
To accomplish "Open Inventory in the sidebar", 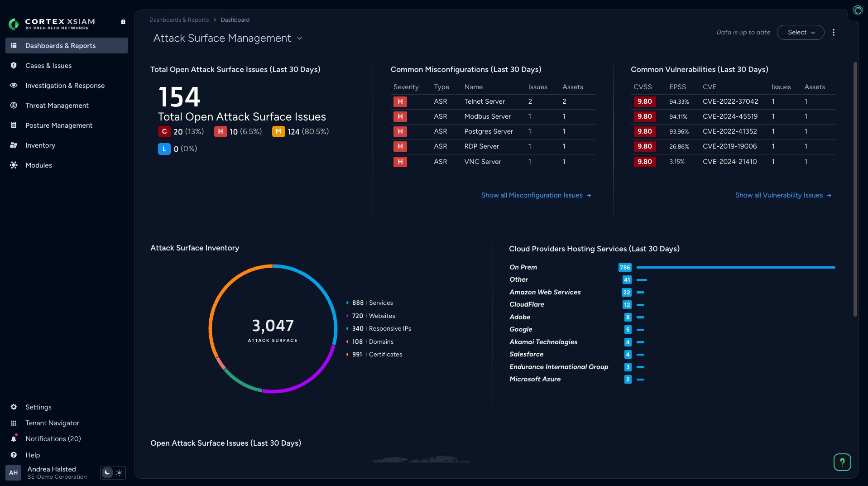I will [40, 145].
